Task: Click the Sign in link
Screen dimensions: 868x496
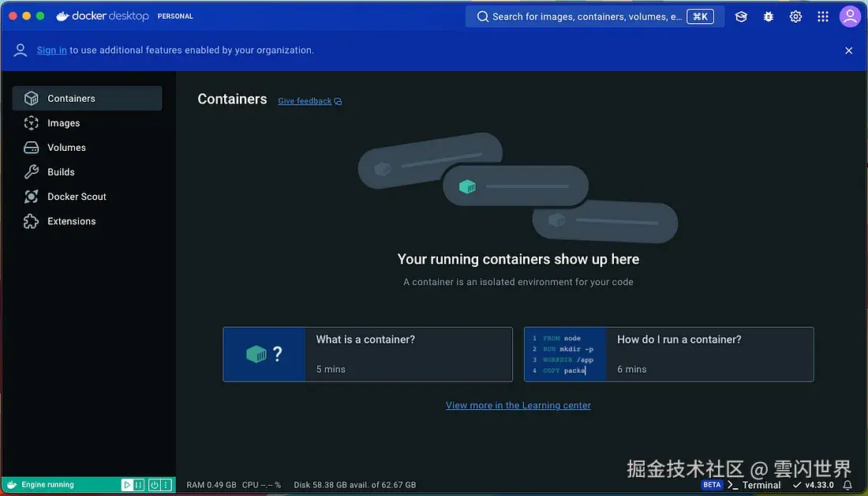Action: (x=51, y=50)
